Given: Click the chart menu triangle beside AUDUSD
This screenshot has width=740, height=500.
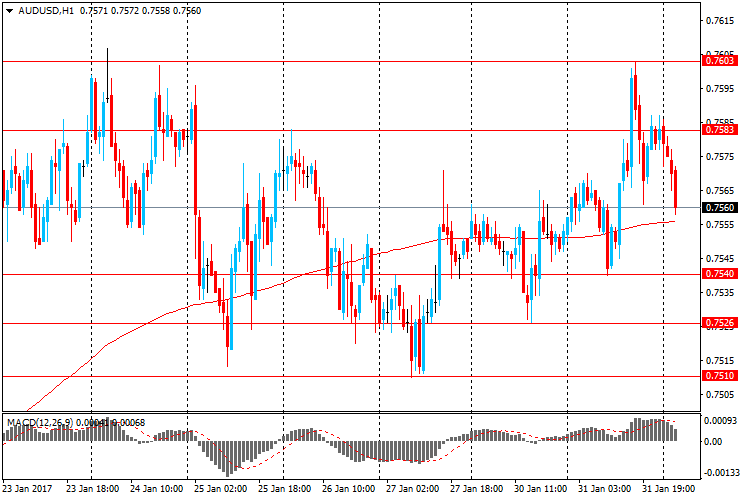Looking at the screenshot, I should (8, 10).
